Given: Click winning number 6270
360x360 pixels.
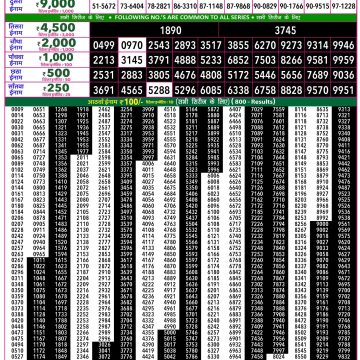Looking at the screenshot, I should pyautogui.click(x=265, y=45).
